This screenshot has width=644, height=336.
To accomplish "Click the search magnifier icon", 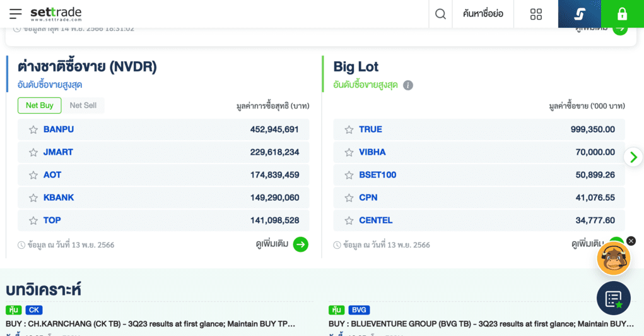I will [x=440, y=14].
